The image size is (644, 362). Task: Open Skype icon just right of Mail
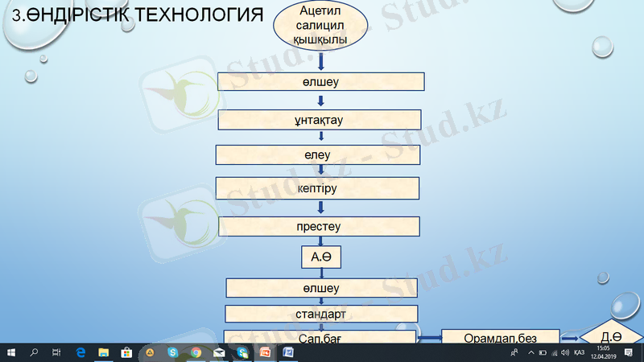(x=242, y=352)
